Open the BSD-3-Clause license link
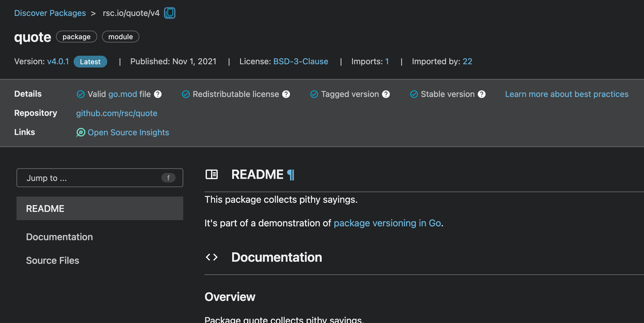Screen dimensions: 644x323 click(x=301, y=62)
